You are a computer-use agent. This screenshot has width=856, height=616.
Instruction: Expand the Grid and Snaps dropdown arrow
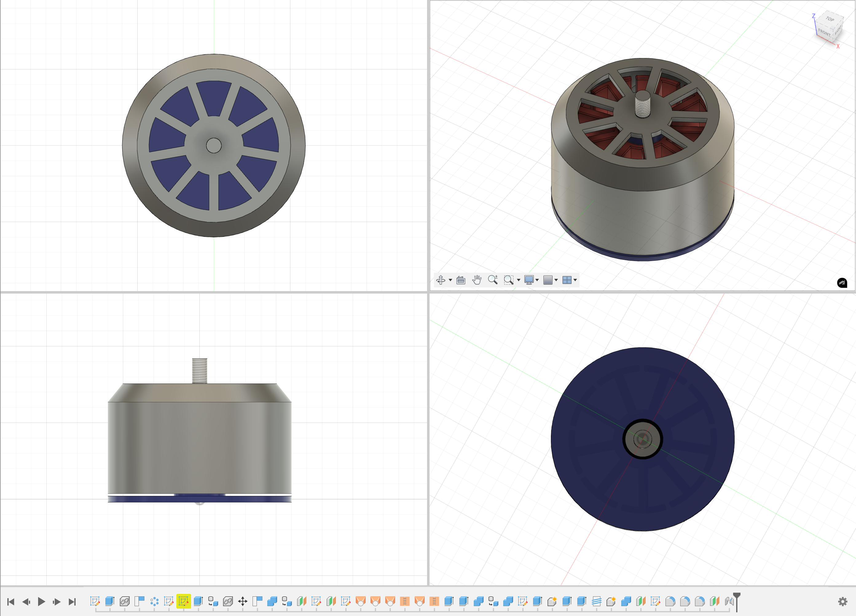click(x=556, y=280)
